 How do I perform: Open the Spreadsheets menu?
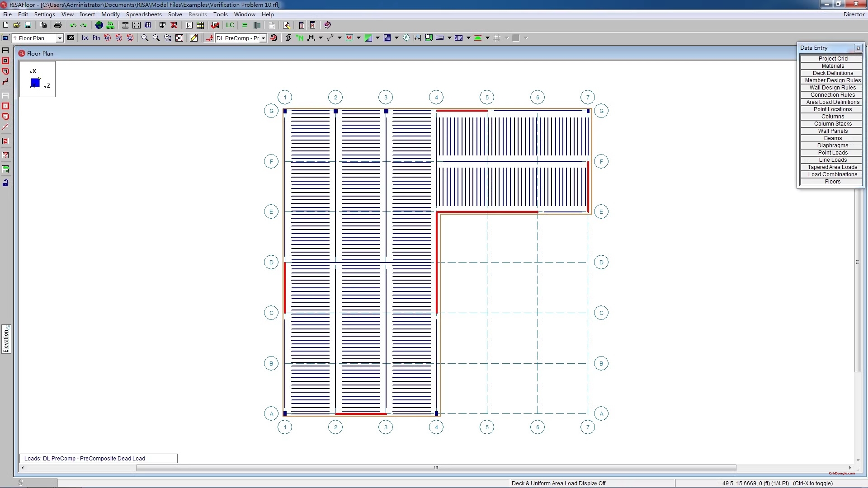click(x=144, y=14)
